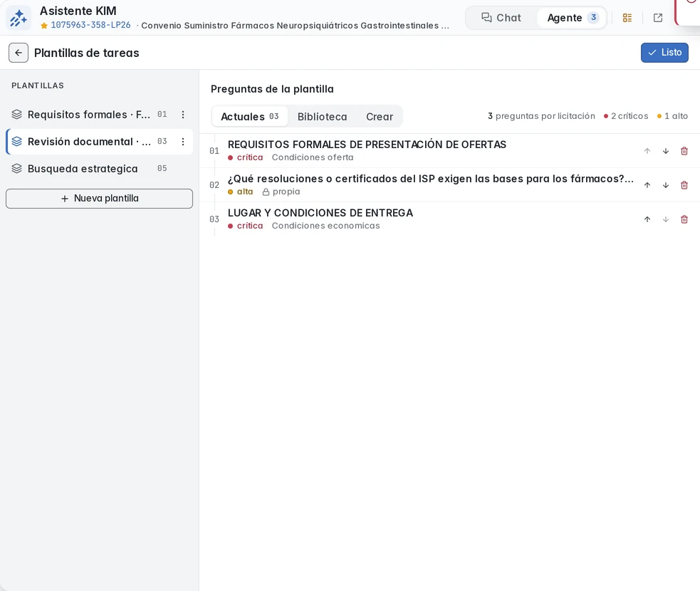Click the layers icon of Busqueda estrategica

pyautogui.click(x=16, y=169)
